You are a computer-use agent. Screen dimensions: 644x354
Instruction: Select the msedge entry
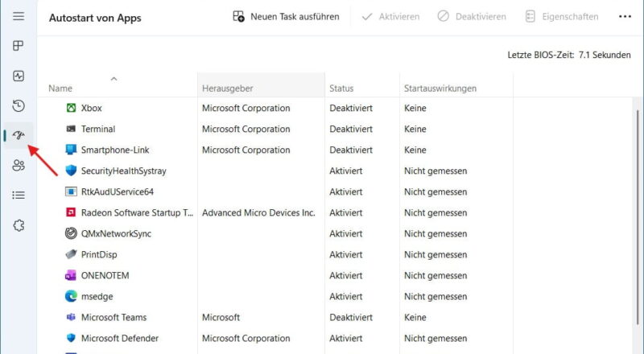pyautogui.click(x=97, y=296)
